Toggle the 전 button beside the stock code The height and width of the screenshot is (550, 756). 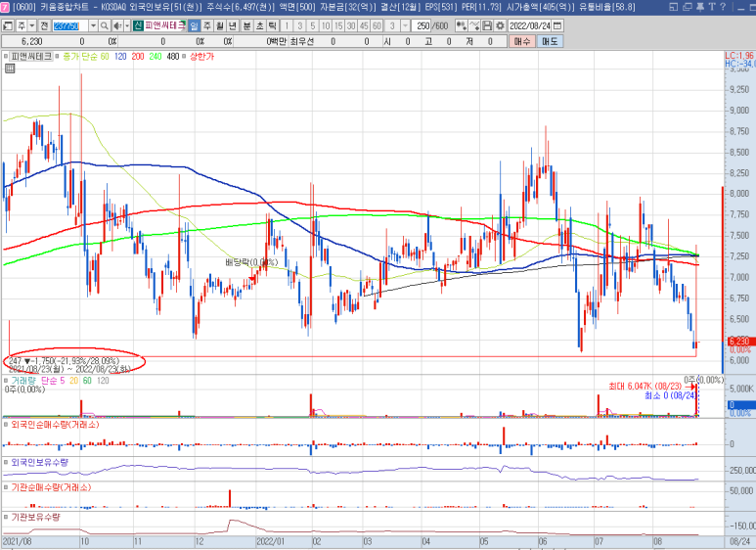click(44, 25)
